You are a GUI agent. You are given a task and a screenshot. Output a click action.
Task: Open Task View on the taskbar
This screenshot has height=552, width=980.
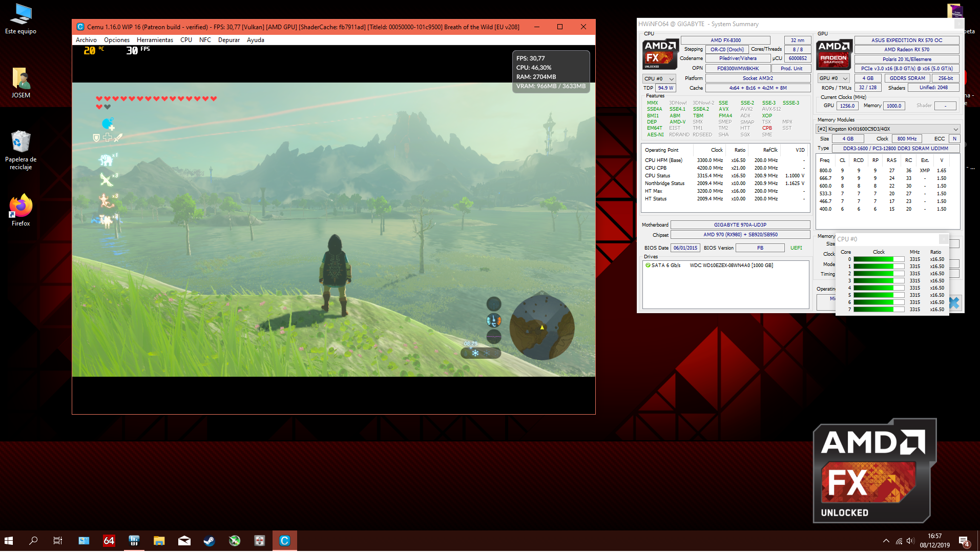point(58,541)
